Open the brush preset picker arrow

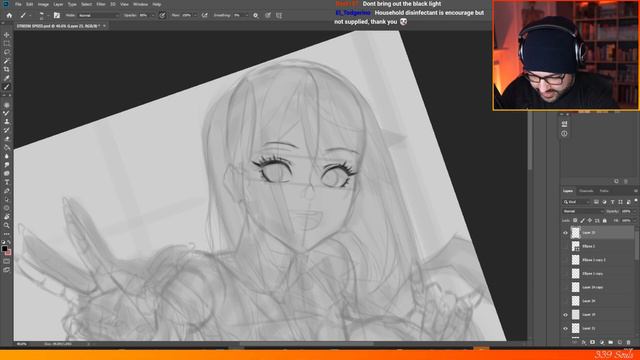pos(47,16)
